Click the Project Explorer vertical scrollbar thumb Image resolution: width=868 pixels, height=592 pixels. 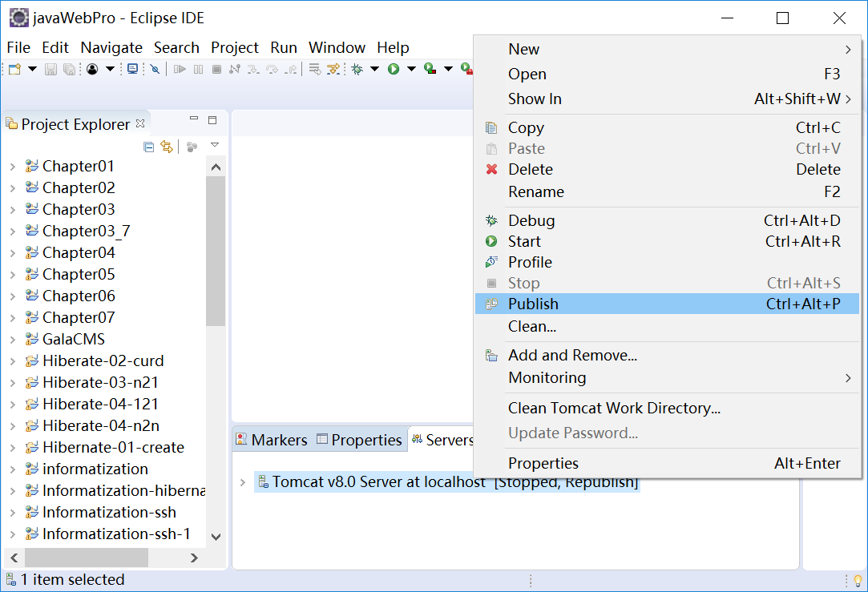tap(216, 252)
